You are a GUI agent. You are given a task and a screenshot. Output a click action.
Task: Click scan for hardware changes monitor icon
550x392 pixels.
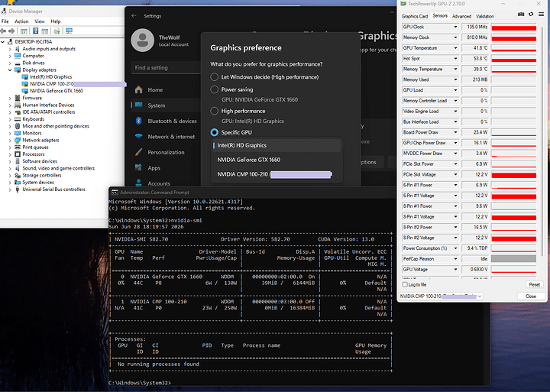pos(69,31)
